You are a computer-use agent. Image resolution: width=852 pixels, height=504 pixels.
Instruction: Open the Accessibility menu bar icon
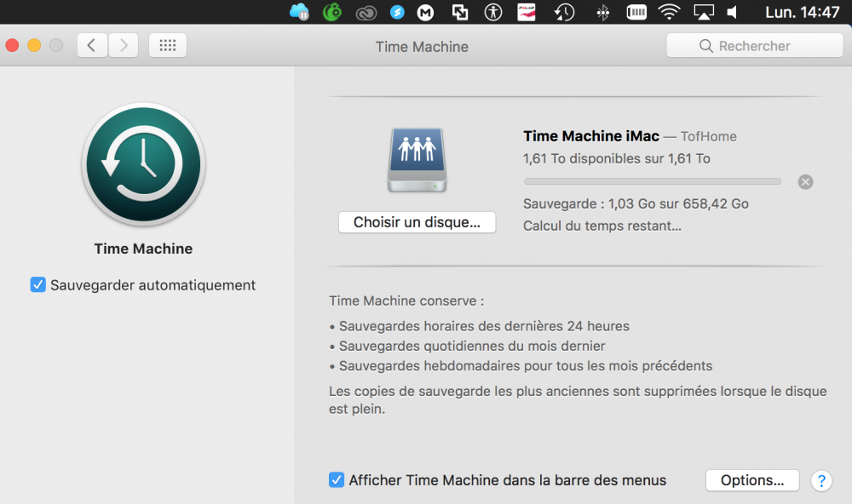point(493,12)
